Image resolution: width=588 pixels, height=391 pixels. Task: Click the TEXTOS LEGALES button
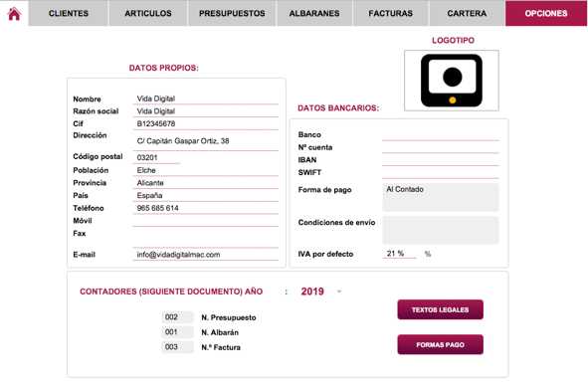(x=440, y=309)
